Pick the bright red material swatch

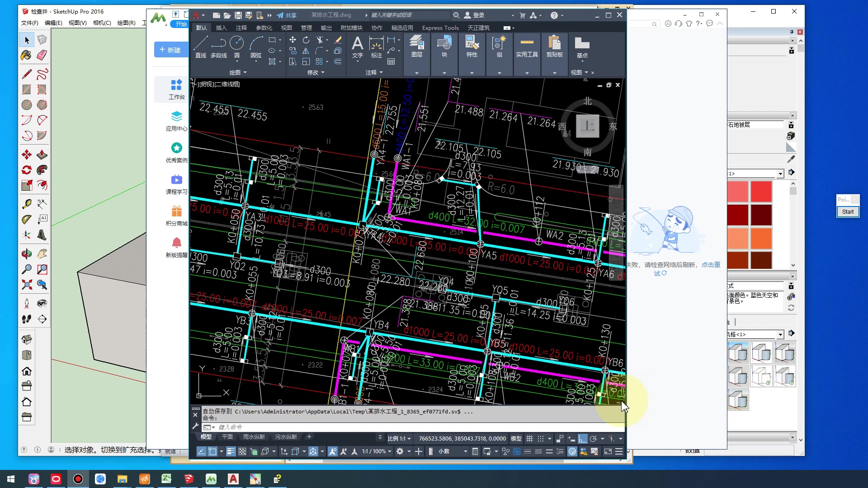tap(761, 192)
